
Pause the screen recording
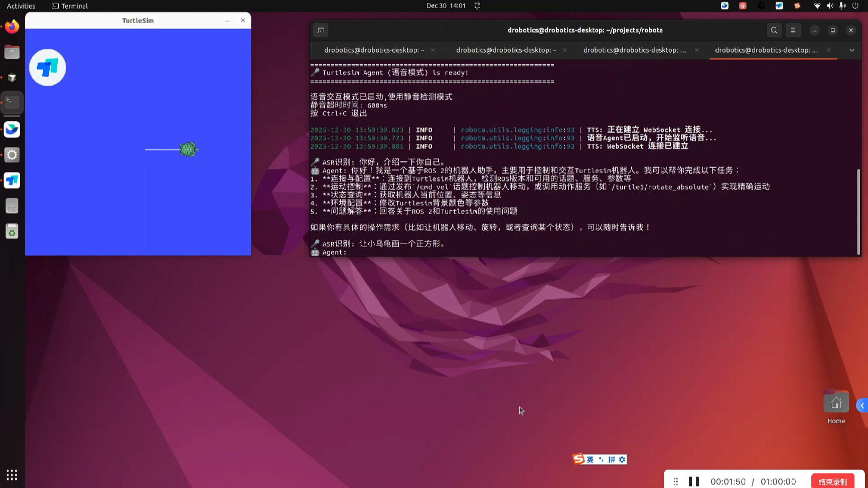(694, 481)
